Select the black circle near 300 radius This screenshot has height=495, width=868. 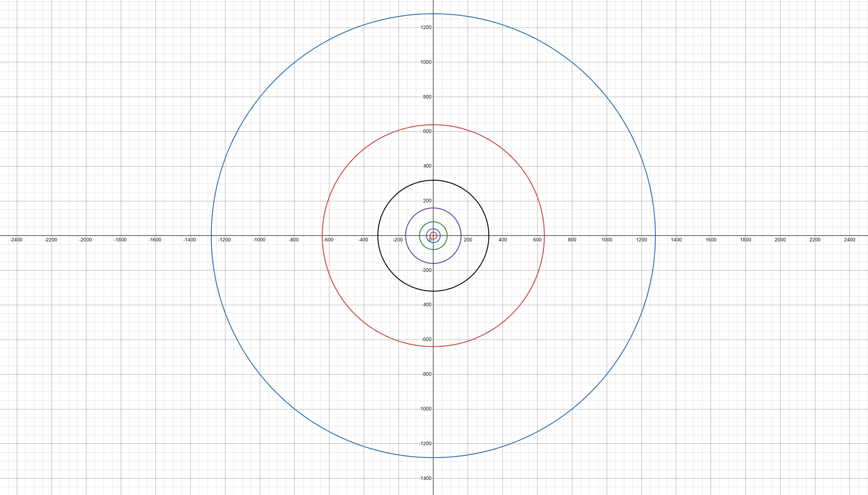(433, 181)
